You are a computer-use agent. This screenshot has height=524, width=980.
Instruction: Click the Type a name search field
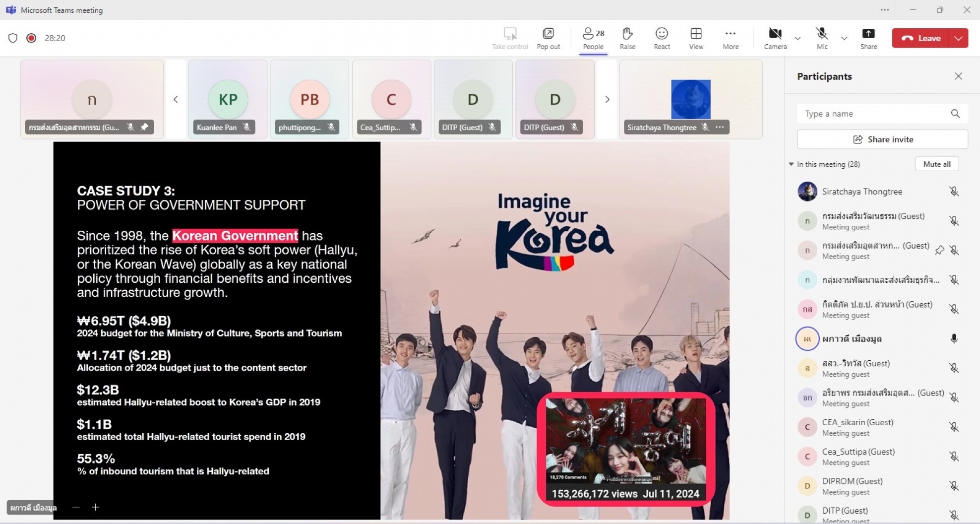point(882,114)
